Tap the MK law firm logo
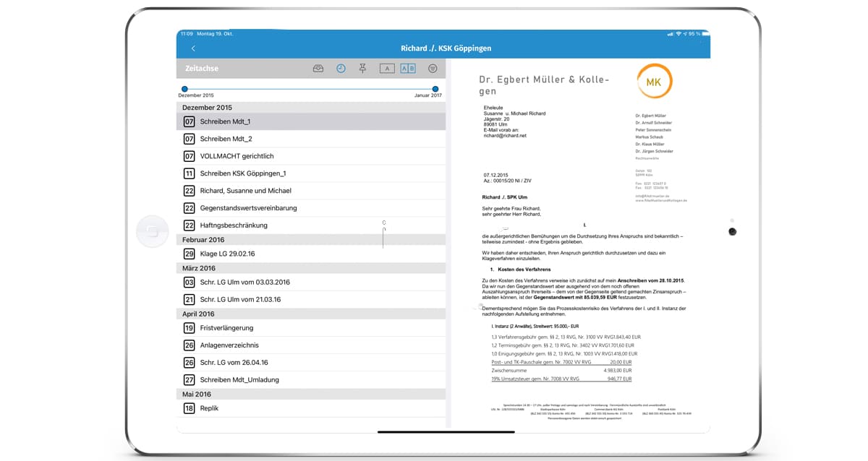Screen dimensions: 868x461 click(654, 81)
